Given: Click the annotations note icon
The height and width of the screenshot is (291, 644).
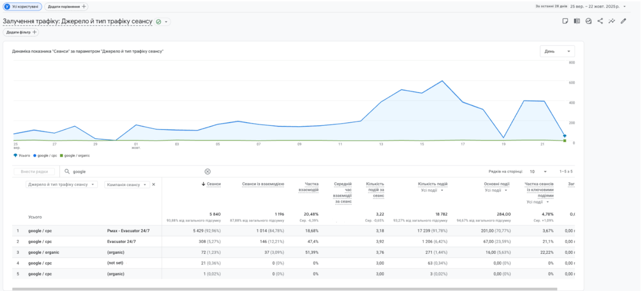Looking at the screenshot, I should 565,21.
